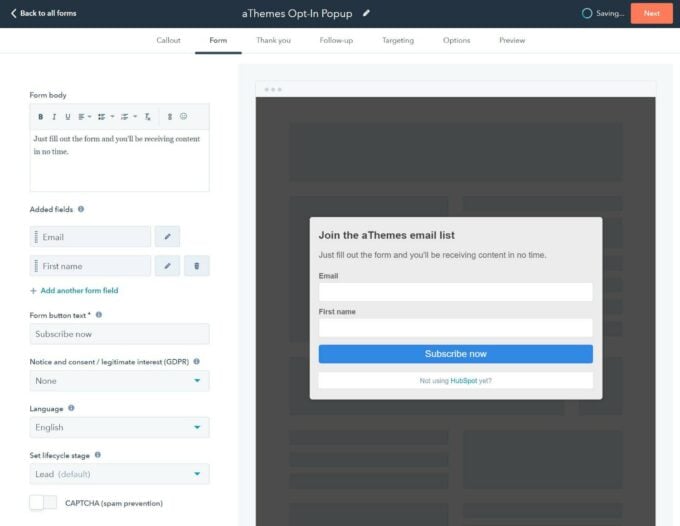The width and height of the screenshot is (680, 526).
Task: Open the Language dropdown set to English
Action: click(119, 427)
